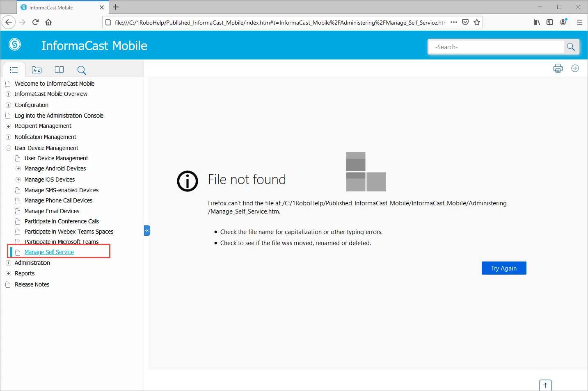The width and height of the screenshot is (588, 391).
Task: Open Manage Phone Call Devices topic
Action: 58,200
